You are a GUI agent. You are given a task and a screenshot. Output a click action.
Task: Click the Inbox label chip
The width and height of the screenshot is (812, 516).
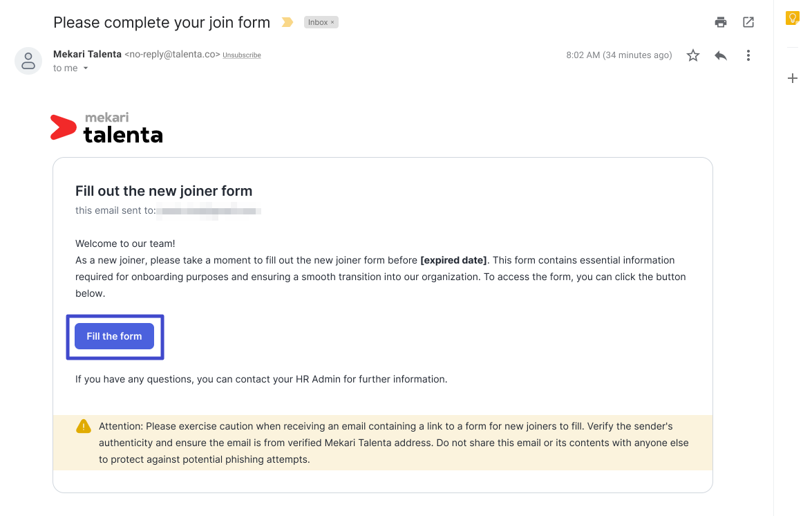pyautogui.click(x=321, y=22)
